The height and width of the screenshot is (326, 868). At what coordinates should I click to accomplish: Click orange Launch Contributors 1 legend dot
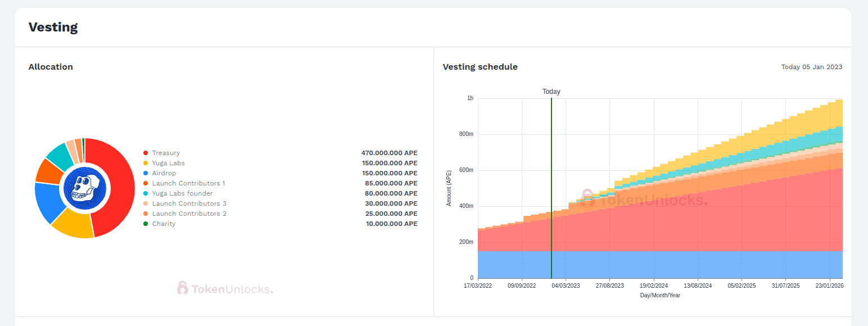[x=146, y=183]
